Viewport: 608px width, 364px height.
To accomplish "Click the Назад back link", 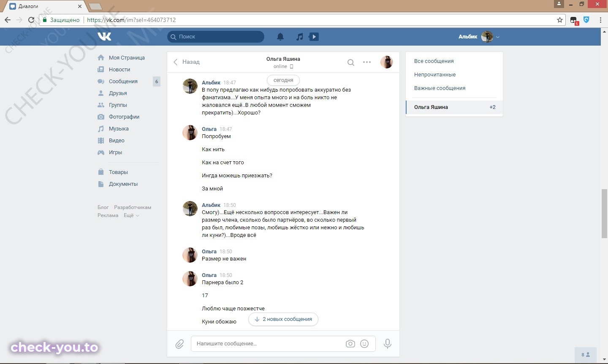I will pyautogui.click(x=186, y=62).
